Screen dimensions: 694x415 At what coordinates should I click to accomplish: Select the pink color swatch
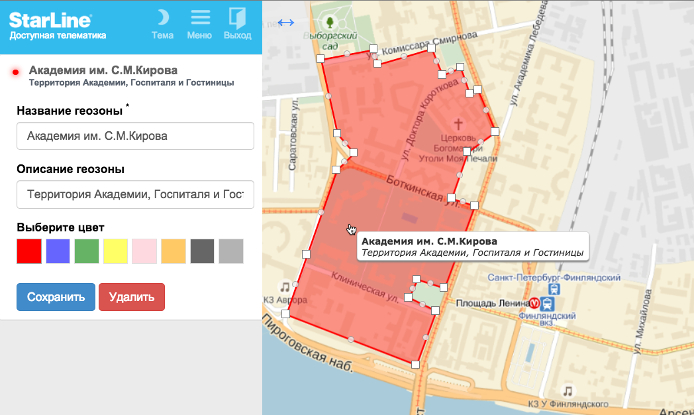144,251
